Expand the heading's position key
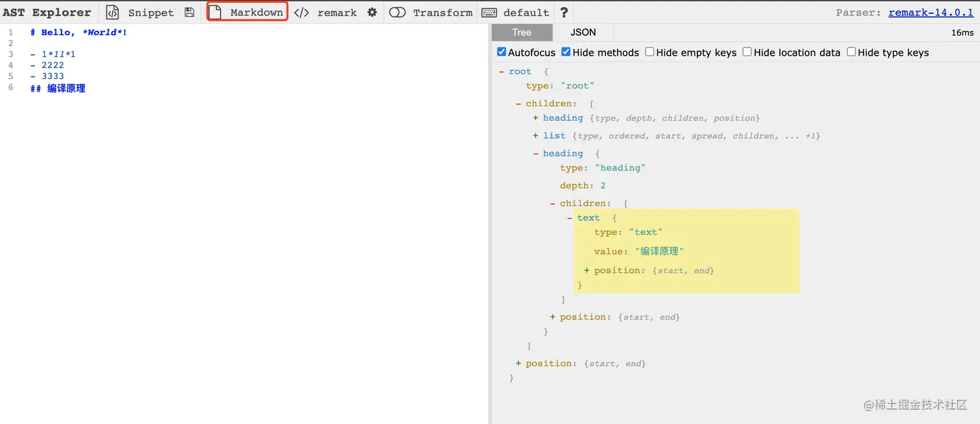980x424 pixels. pos(553,317)
